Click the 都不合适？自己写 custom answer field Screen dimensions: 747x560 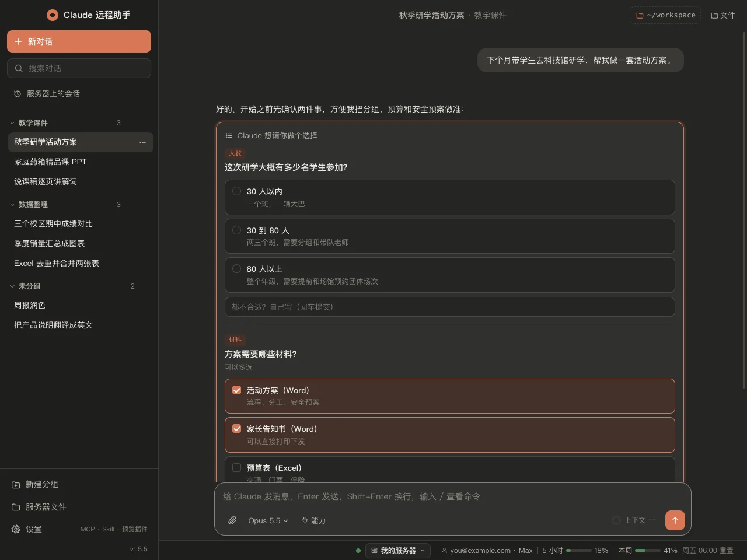pos(449,307)
